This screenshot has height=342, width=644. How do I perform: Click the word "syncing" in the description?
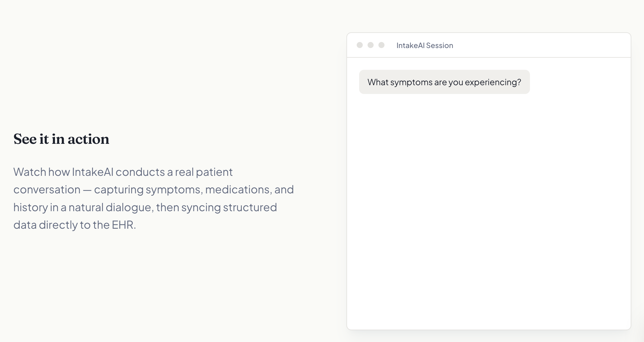201,207
